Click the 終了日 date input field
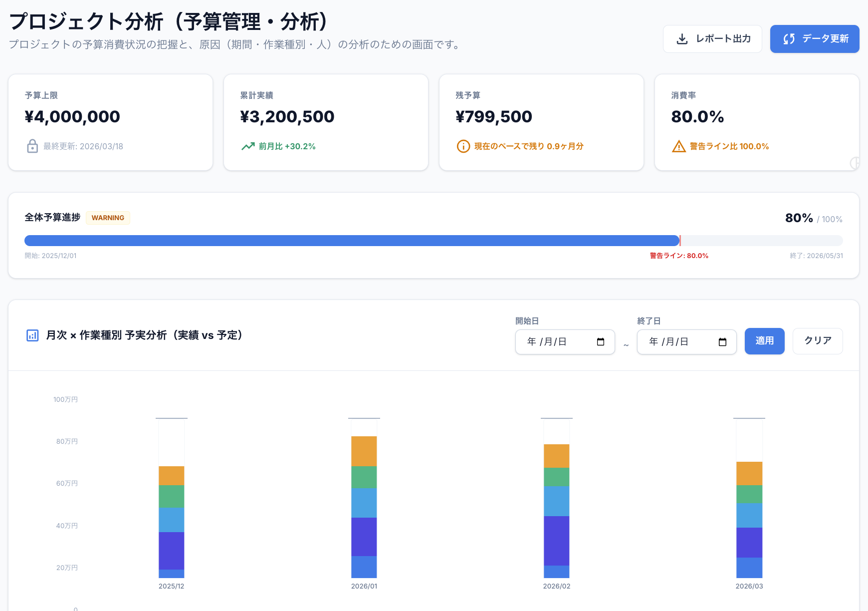The image size is (868, 611). click(675, 342)
